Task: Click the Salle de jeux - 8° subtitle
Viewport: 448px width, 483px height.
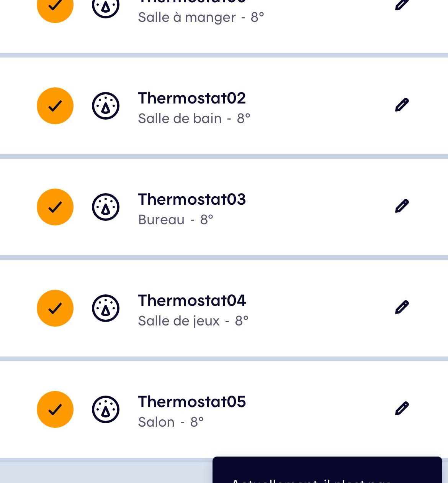Action: coord(193,321)
